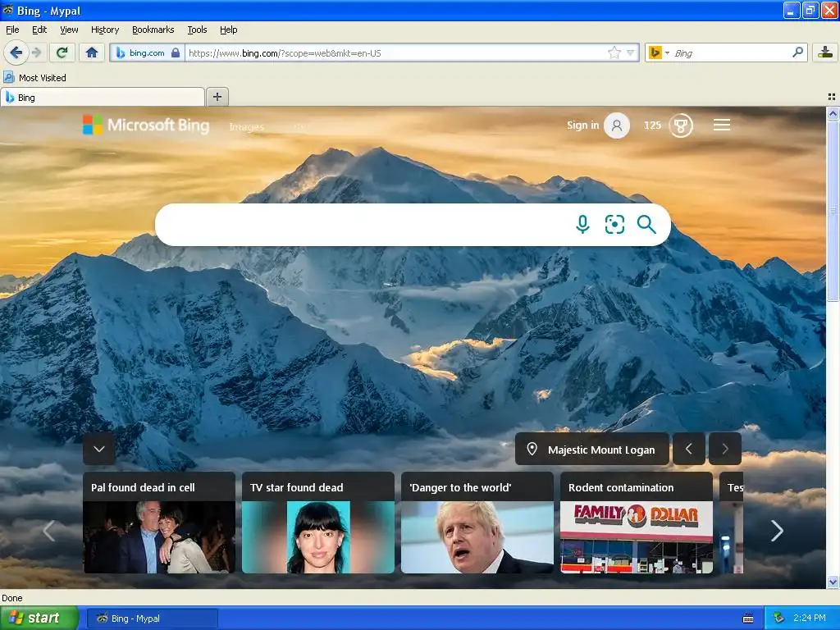The height and width of the screenshot is (630, 840).
Task: Click the keyboard icon in the system tray
Action: pyautogui.click(x=748, y=619)
